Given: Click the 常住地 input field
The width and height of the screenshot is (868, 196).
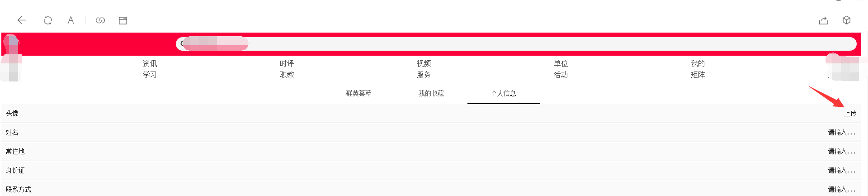Looking at the screenshot, I should (841, 151).
